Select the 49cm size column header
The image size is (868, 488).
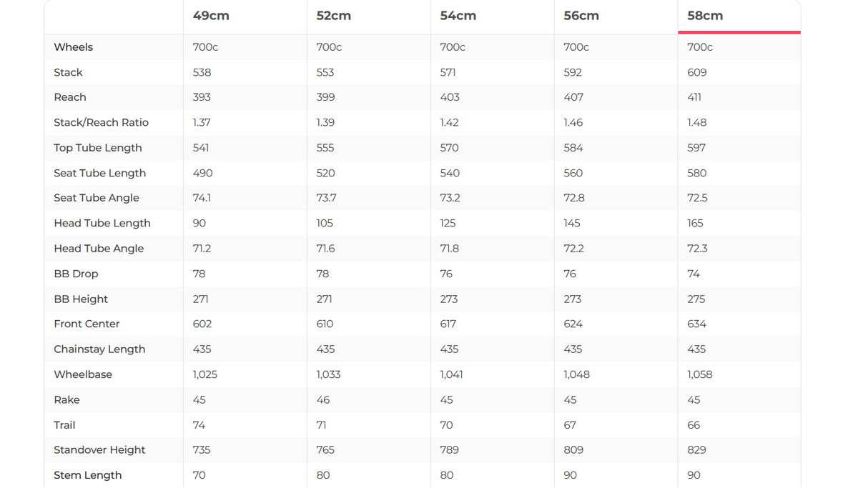tap(211, 16)
